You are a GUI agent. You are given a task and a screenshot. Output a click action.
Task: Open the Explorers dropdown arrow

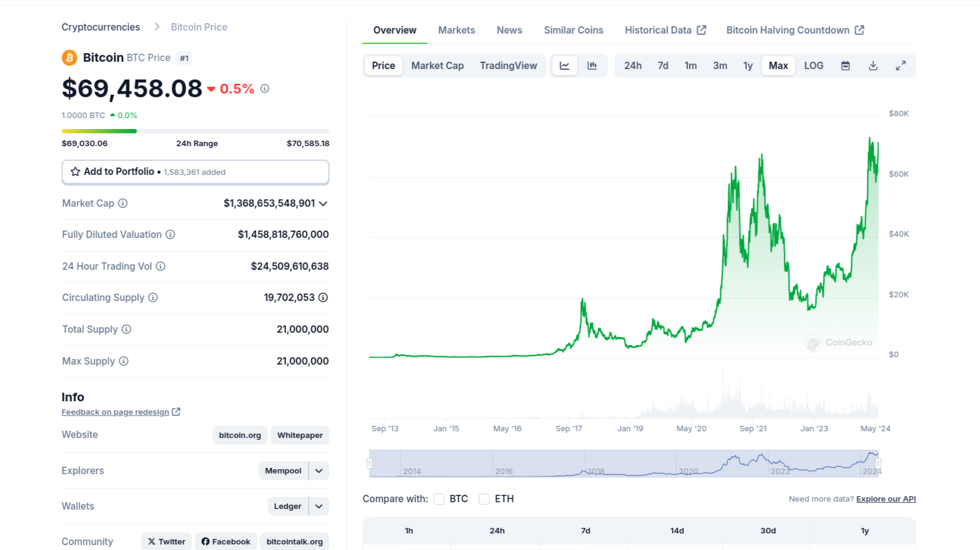tap(319, 471)
